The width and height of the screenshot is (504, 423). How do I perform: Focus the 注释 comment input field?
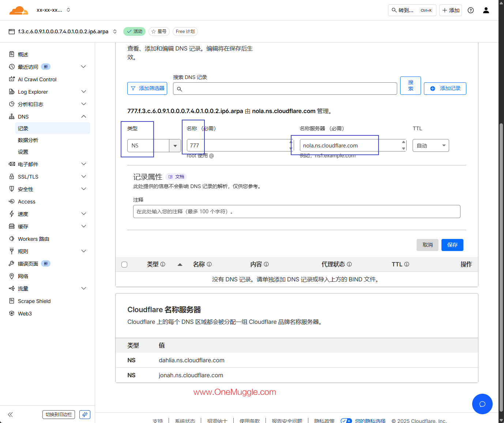297,211
